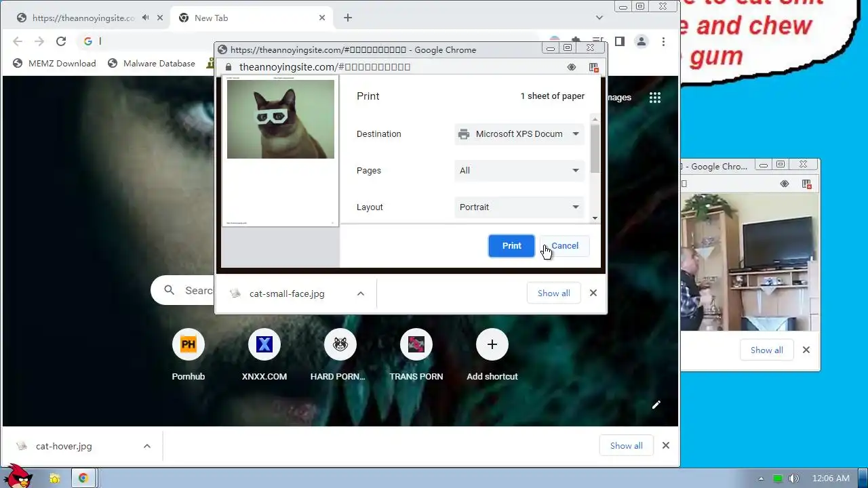
Task: Open the Pages dropdown
Action: [519, 171]
